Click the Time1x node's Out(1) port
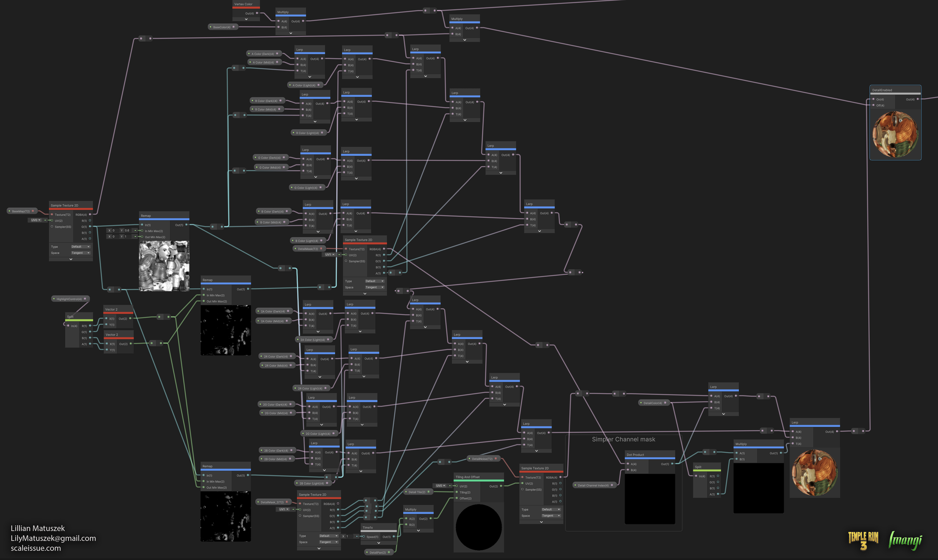The image size is (938, 560). tap(394, 537)
